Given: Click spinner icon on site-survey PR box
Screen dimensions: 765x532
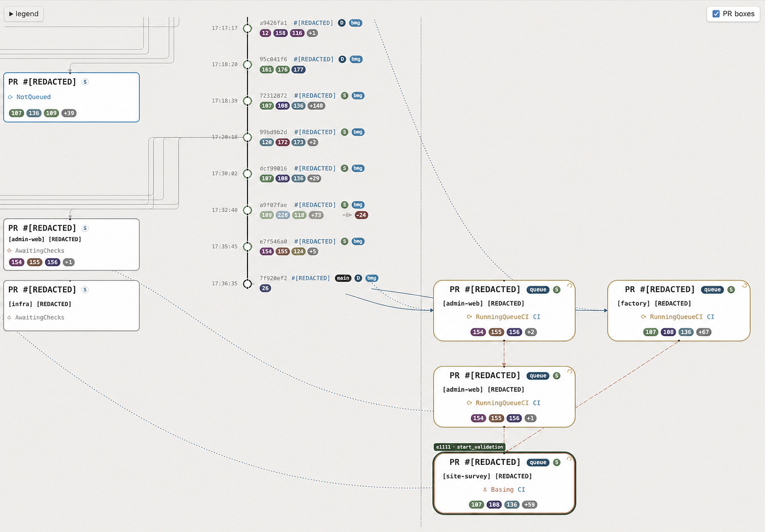Looking at the screenshot, I should (x=570, y=458).
